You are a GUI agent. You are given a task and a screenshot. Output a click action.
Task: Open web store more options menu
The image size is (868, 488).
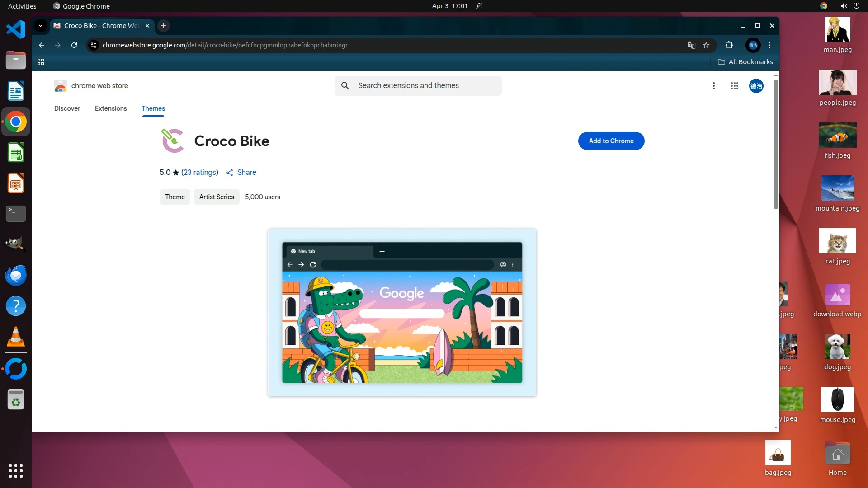713,86
